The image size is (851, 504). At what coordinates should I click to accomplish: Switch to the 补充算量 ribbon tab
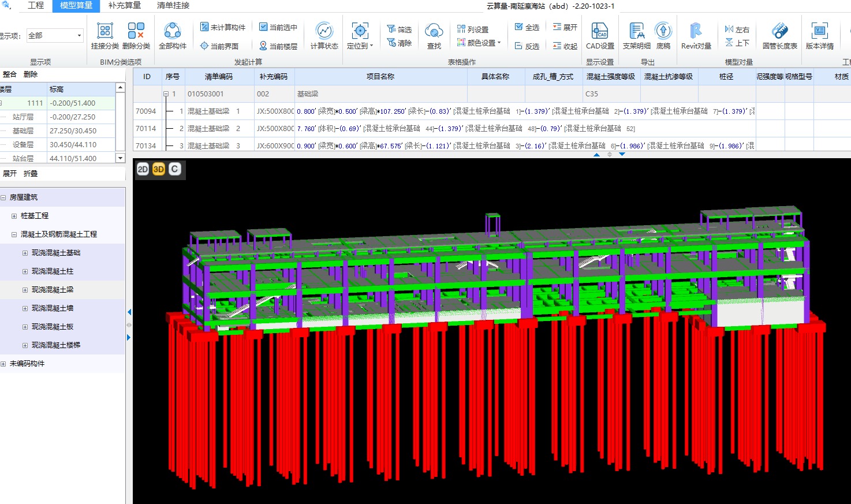[x=125, y=6]
